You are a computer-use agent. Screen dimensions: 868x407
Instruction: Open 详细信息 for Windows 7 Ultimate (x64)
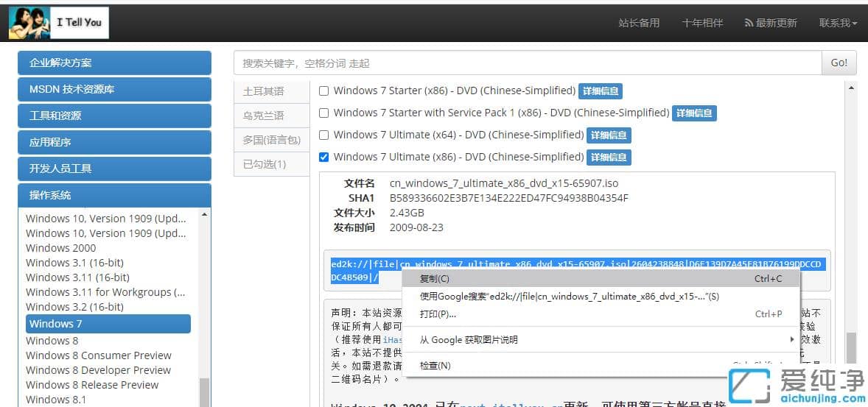609,135
